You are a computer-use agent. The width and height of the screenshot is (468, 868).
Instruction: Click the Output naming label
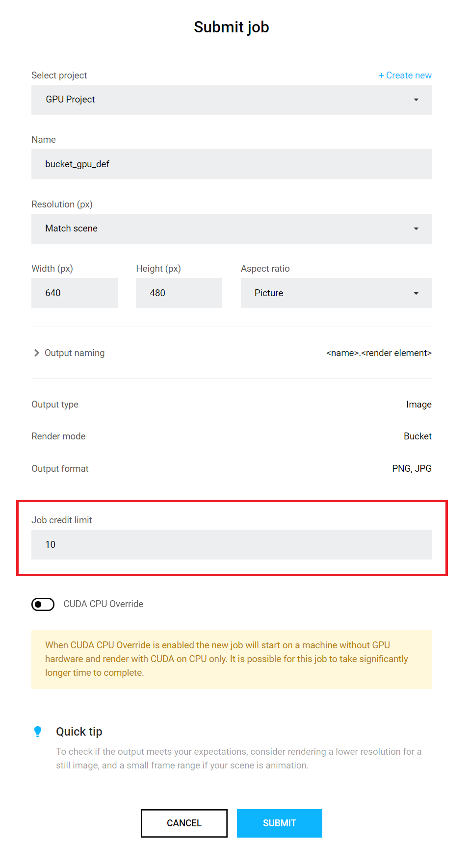(x=75, y=353)
